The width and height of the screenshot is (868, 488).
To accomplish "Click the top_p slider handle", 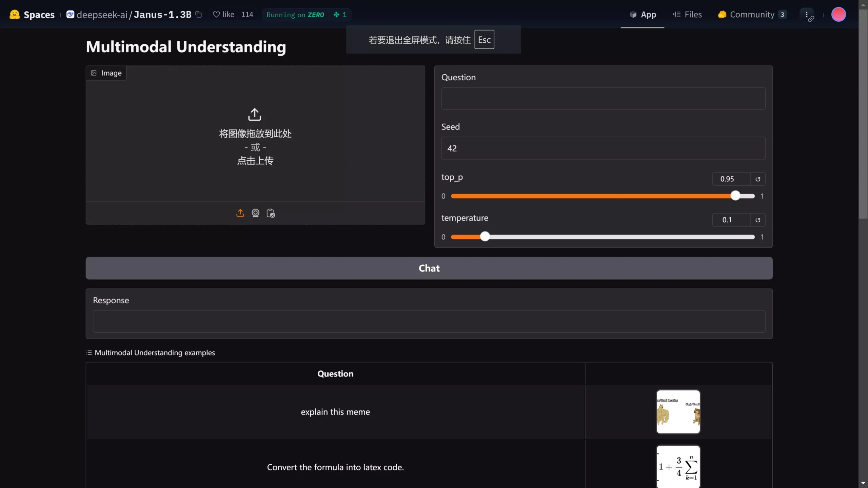I will [735, 196].
